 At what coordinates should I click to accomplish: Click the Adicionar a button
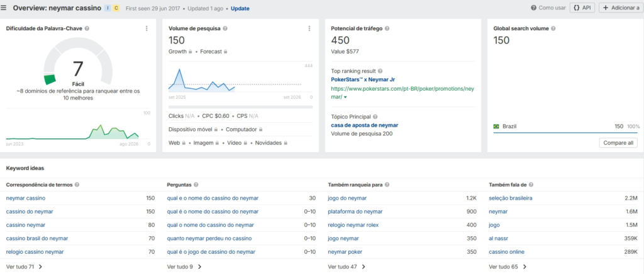point(621,8)
